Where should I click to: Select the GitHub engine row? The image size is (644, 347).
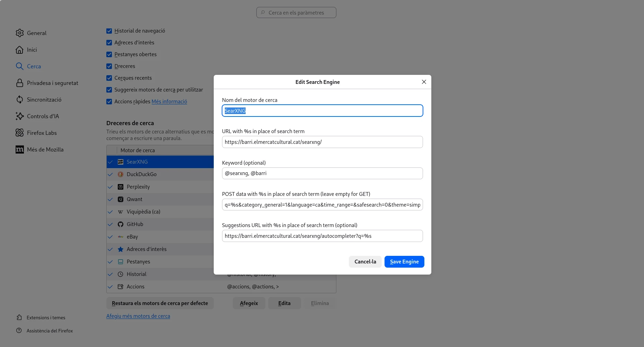(x=160, y=224)
